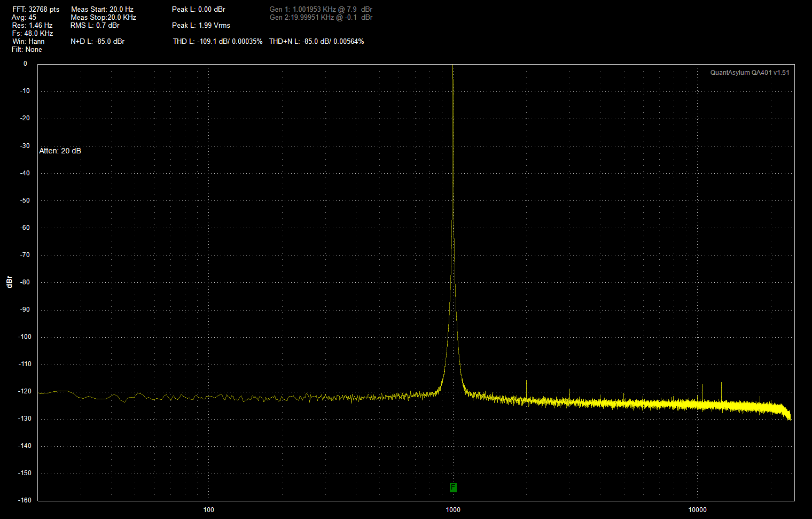The image size is (812, 519).
Task: Click the 'N+D L: -85.0 dBr' readout
Action: pyautogui.click(x=97, y=41)
